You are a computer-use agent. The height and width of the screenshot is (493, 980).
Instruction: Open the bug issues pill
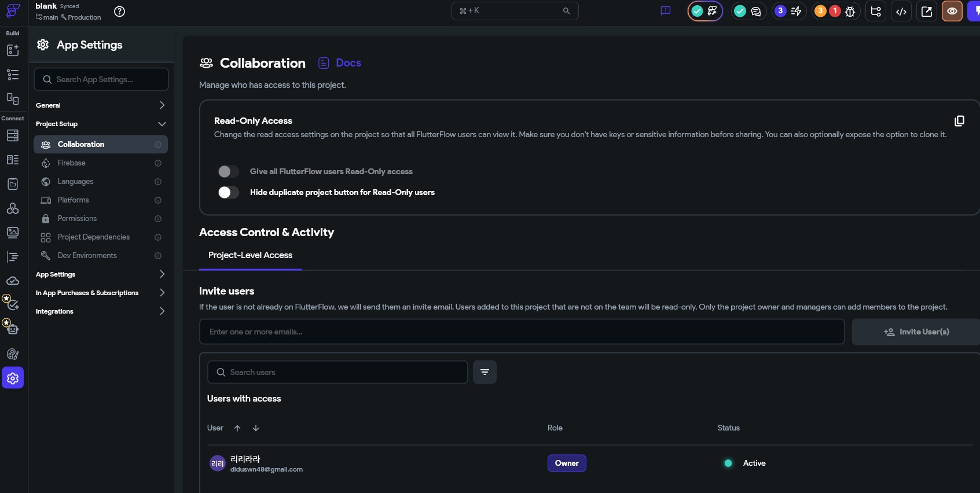pos(836,11)
